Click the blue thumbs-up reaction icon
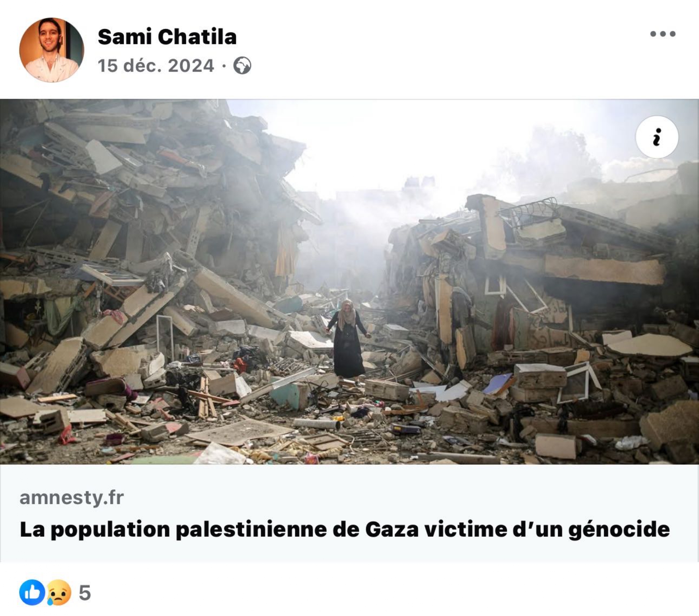Image resolution: width=699 pixels, height=616 pixels. tap(32, 593)
